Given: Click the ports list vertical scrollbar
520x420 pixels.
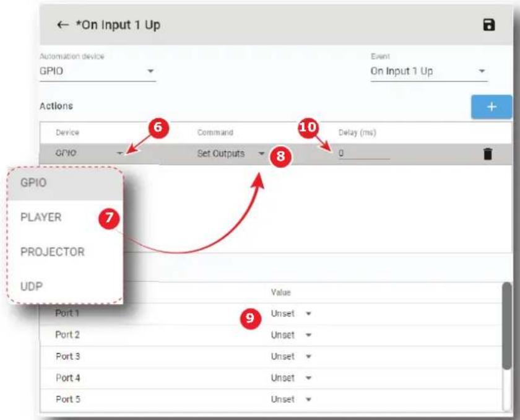Looking at the screenshot, I should [x=506, y=325].
